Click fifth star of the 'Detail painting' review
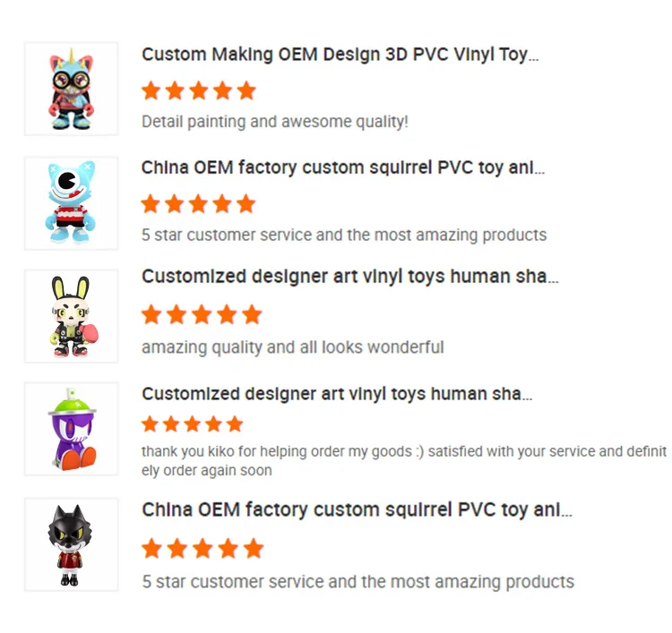Screen dimensions: 672x633 246,90
